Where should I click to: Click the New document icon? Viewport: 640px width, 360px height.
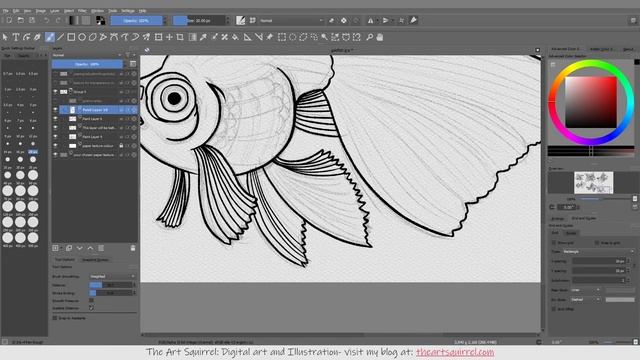[9, 20]
